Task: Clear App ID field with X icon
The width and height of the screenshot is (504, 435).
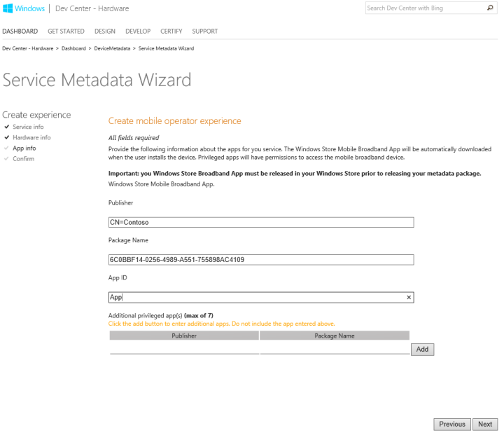Action: pyautogui.click(x=409, y=297)
